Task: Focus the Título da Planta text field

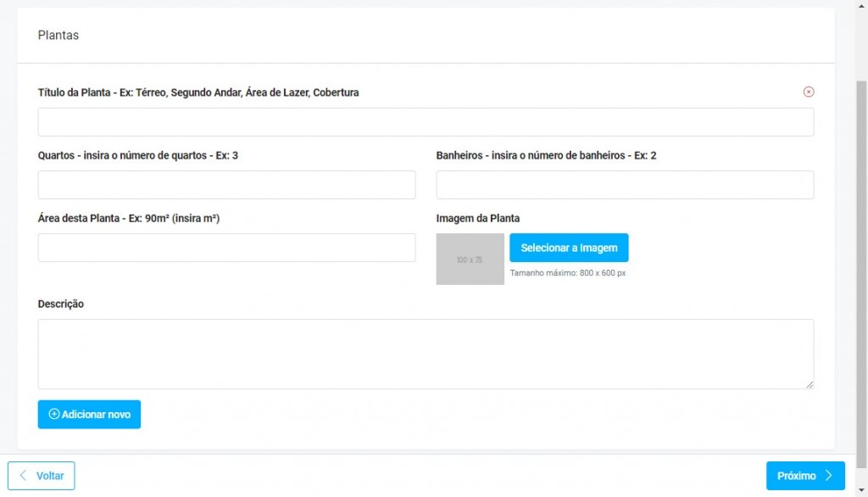Action: click(x=426, y=122)
